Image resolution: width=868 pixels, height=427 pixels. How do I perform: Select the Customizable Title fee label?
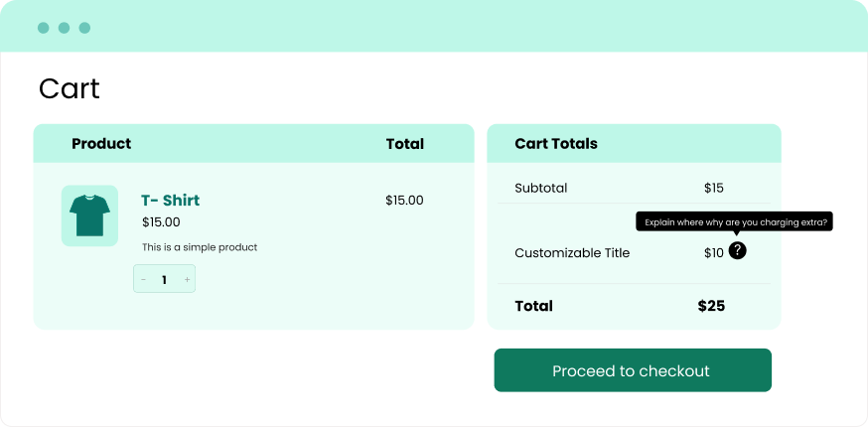point(572,253)
